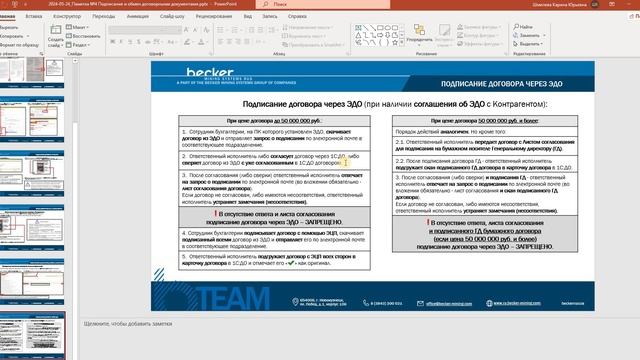
Task: Toggle underline formatting (Ч)
Action: pyautogui.click(x=130, y=42)
